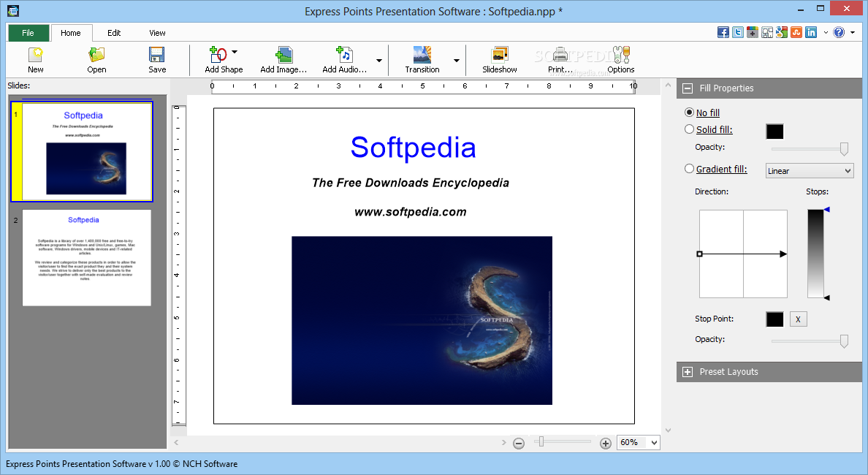Screen dimensions: 868x475
Task: Start the Slideshow from the toolbar
Action: coord(499,54)
